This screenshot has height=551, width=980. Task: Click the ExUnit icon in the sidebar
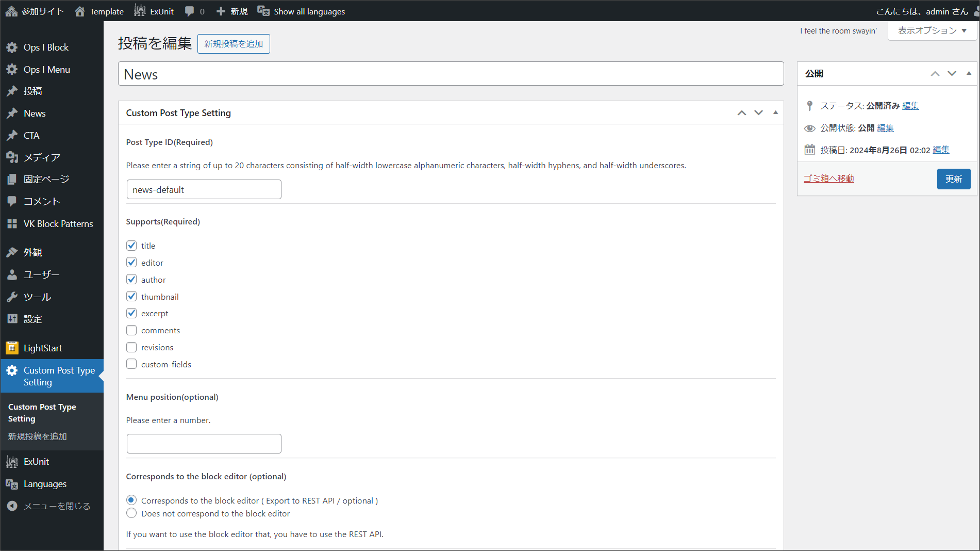(12, 462)
